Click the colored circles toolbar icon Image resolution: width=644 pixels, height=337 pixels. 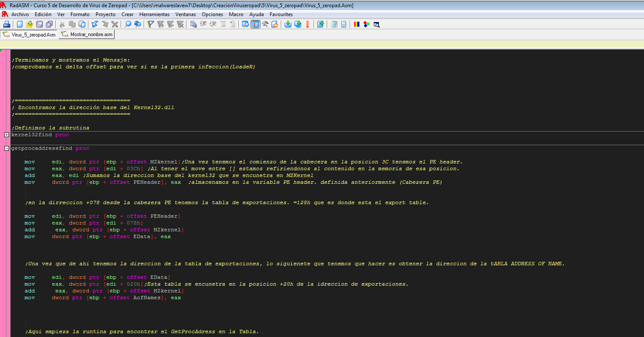367,24
